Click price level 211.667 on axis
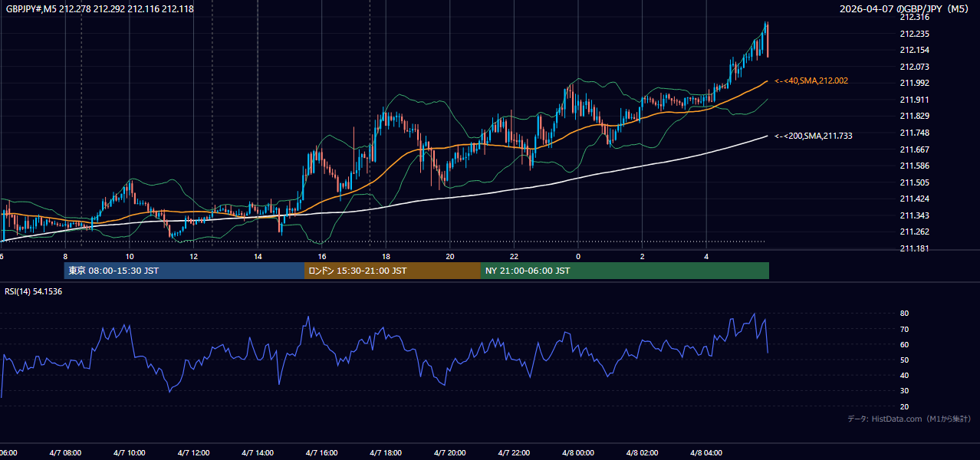980x460 pixels. pyautogui.click(x=914, y=149)
